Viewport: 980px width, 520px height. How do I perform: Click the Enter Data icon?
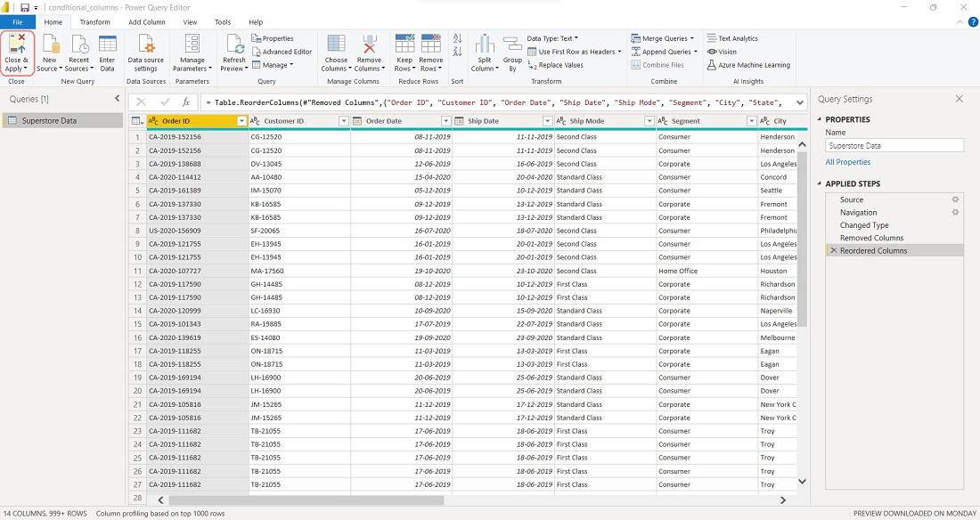pyautogui.click(x=108, y=45)
